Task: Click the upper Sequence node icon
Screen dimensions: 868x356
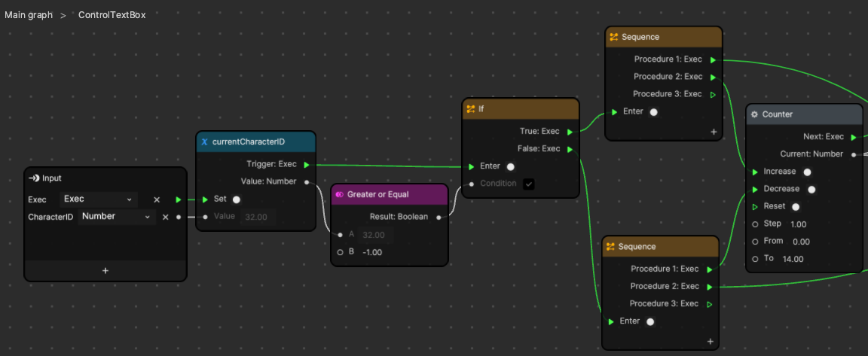Action: [x=614, y=37]
